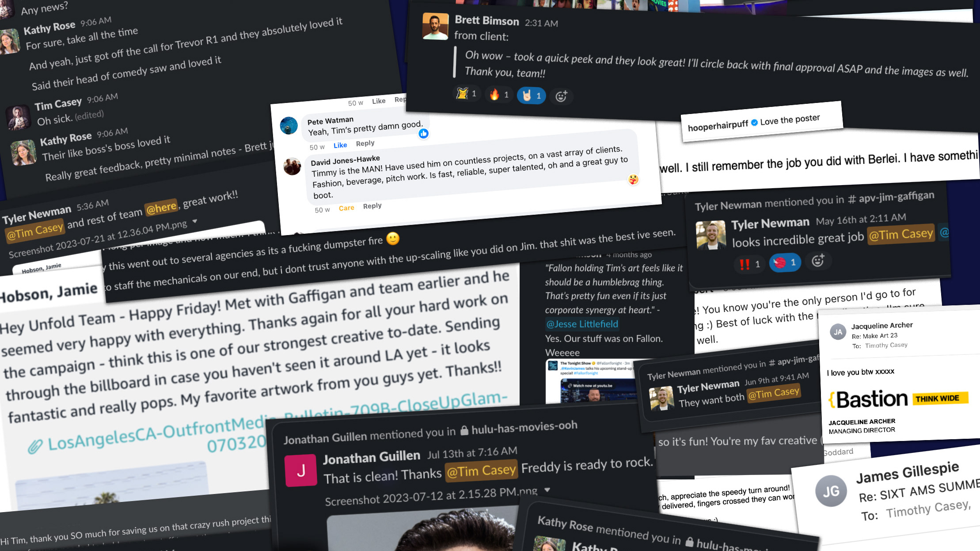Click the orange Care link under David's comment

[x=346, y=208]
